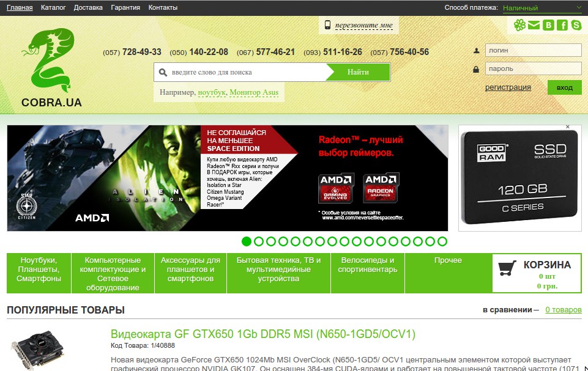Open the Skype contact icon
This screenshot has height=371, width=588.
pos(576,25)
